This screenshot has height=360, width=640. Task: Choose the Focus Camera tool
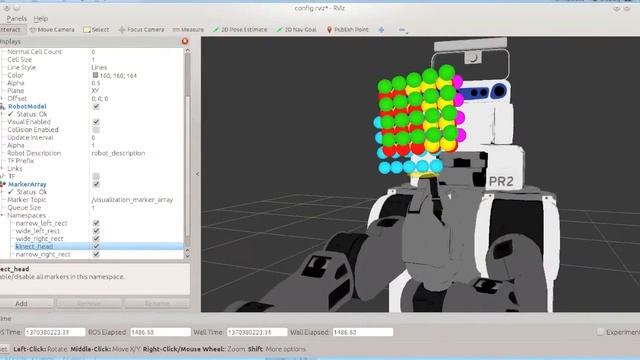[141, 30]
